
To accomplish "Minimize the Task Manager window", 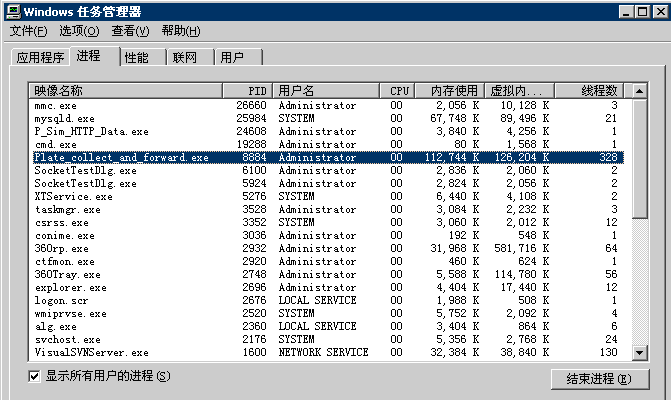I will point(626,12).
